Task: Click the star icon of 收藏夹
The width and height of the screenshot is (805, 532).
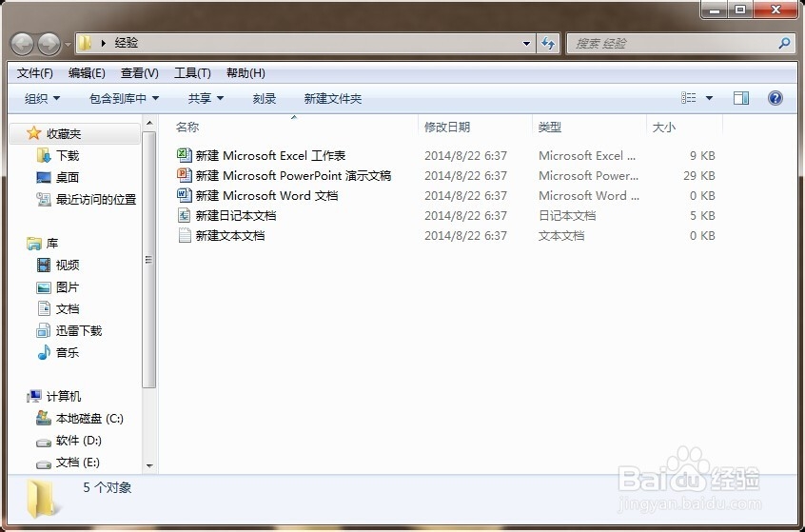Action: [33, 133]
